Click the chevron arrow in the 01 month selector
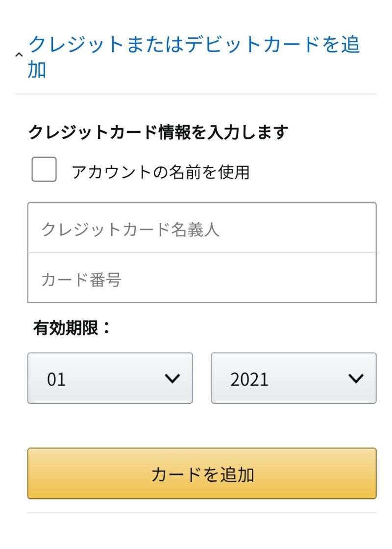 pyautogui.click(x=172, y=378)
